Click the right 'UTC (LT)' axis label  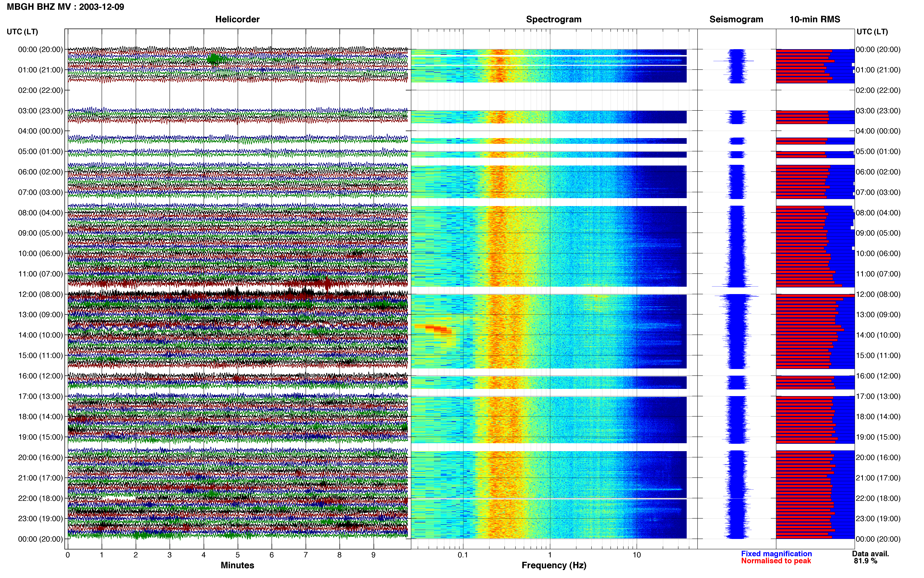click(872, 32)
